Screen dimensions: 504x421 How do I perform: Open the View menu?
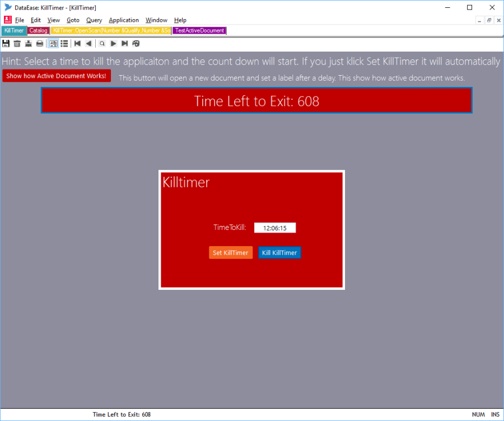pos(54,20)
